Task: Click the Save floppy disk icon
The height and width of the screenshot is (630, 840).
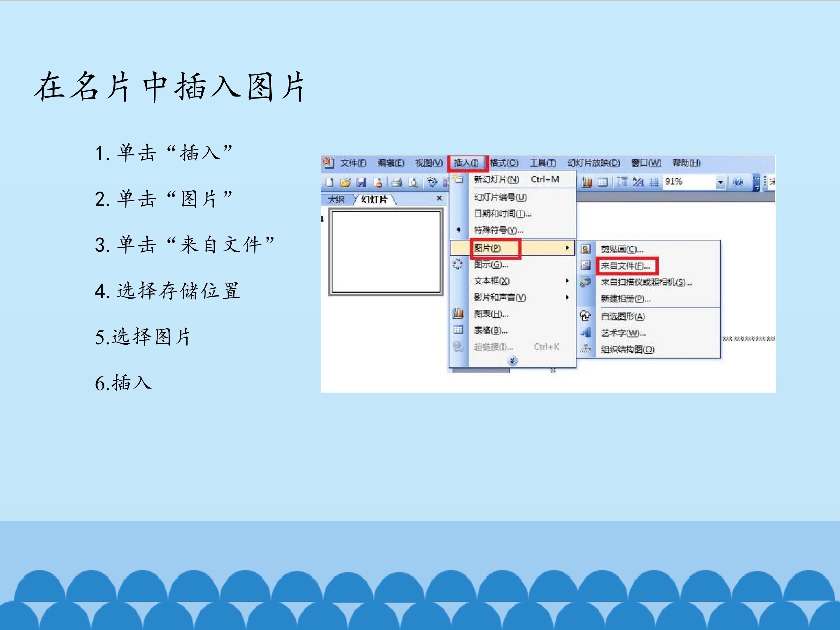Action: (361, 183)
